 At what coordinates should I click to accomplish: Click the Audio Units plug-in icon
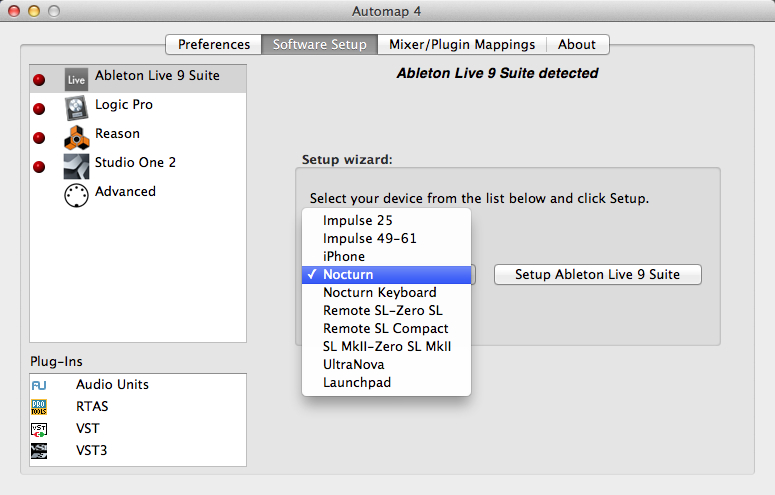pyautogui.click(x=39, y=385)
